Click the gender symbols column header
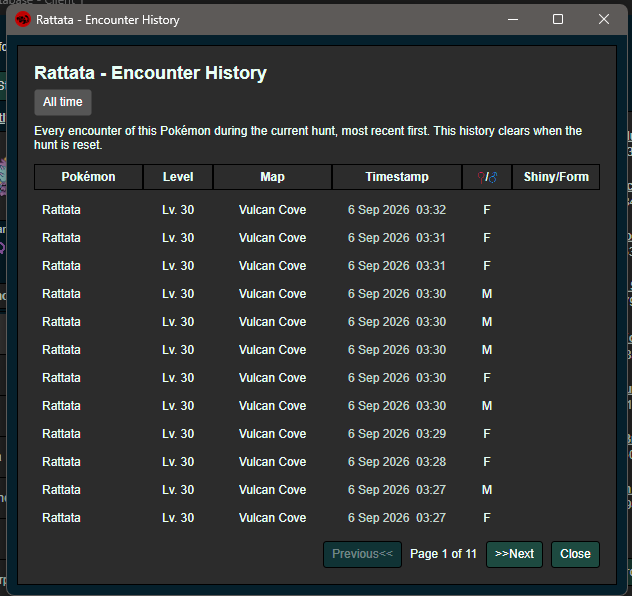632x596 pixels. (487, 177)
